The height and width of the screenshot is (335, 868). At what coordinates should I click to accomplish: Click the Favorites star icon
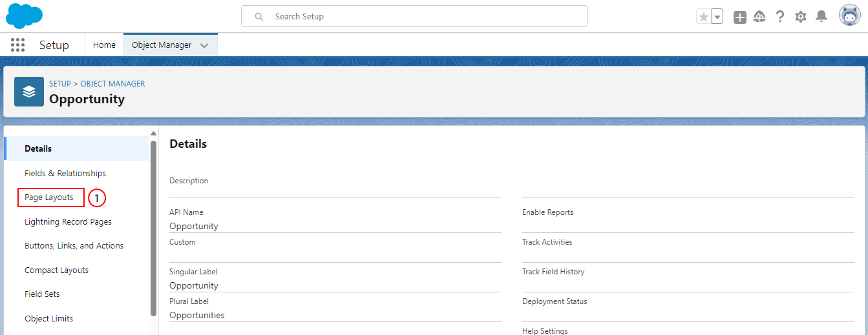pos(703,17)
